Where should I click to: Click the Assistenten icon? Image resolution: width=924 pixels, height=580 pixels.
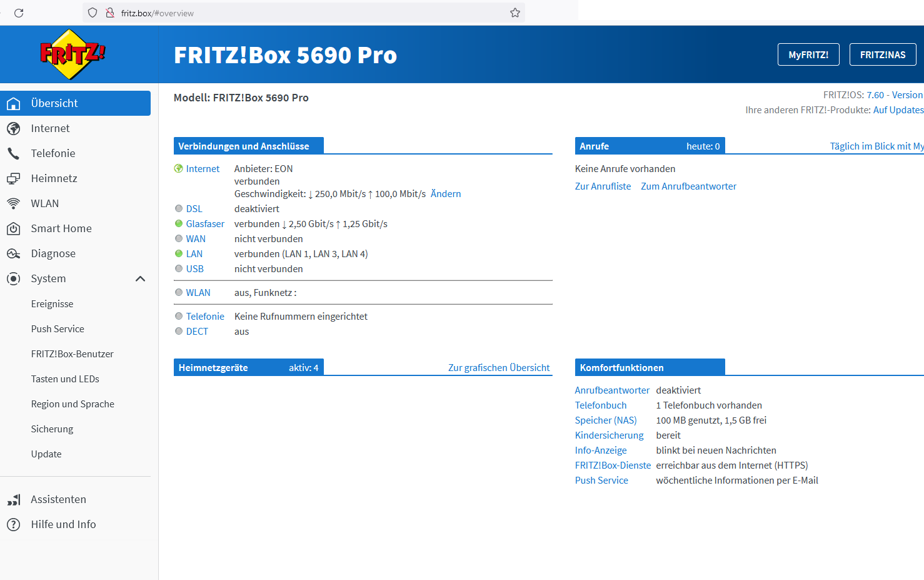pos(13,499)
